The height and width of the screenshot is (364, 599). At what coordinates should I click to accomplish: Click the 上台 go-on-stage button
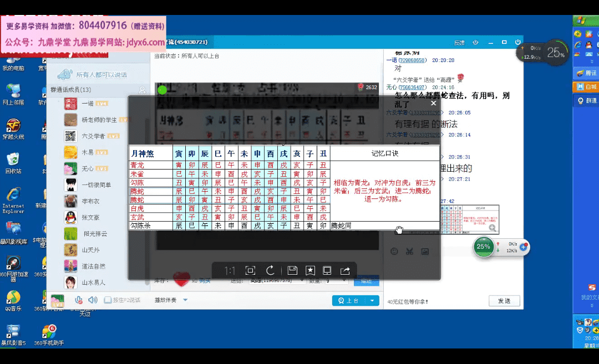348,300
